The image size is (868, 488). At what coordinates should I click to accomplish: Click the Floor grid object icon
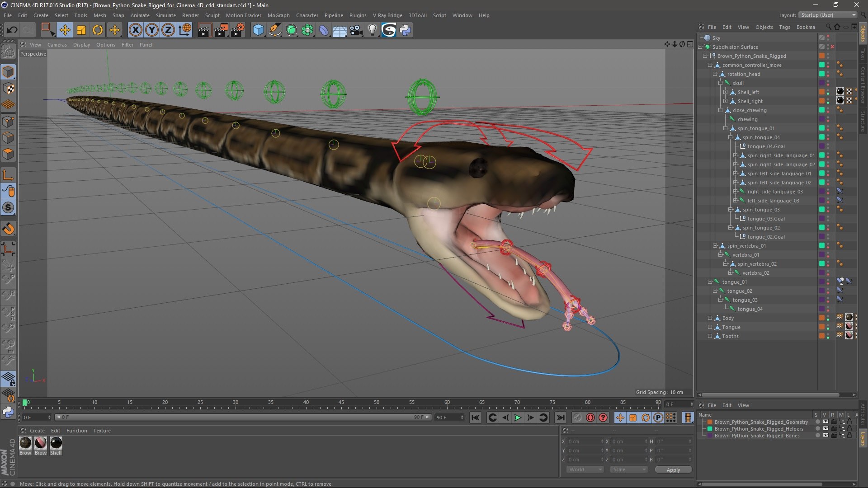pos(340,30)
